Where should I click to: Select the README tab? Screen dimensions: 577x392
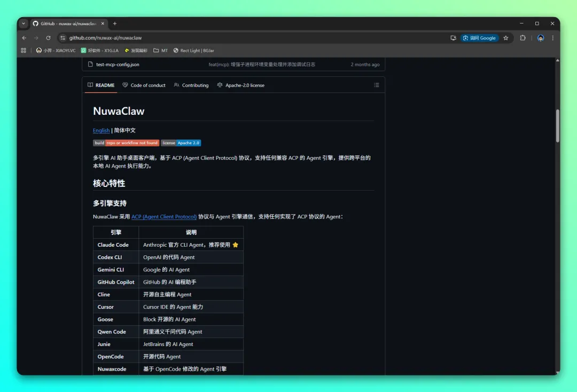coord(101,85)
